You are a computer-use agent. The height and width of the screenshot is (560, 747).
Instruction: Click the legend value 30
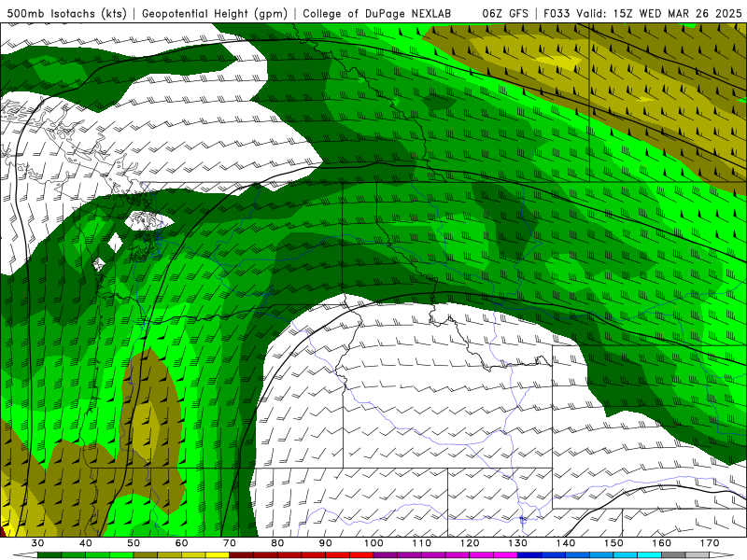[x=37, y=543]
